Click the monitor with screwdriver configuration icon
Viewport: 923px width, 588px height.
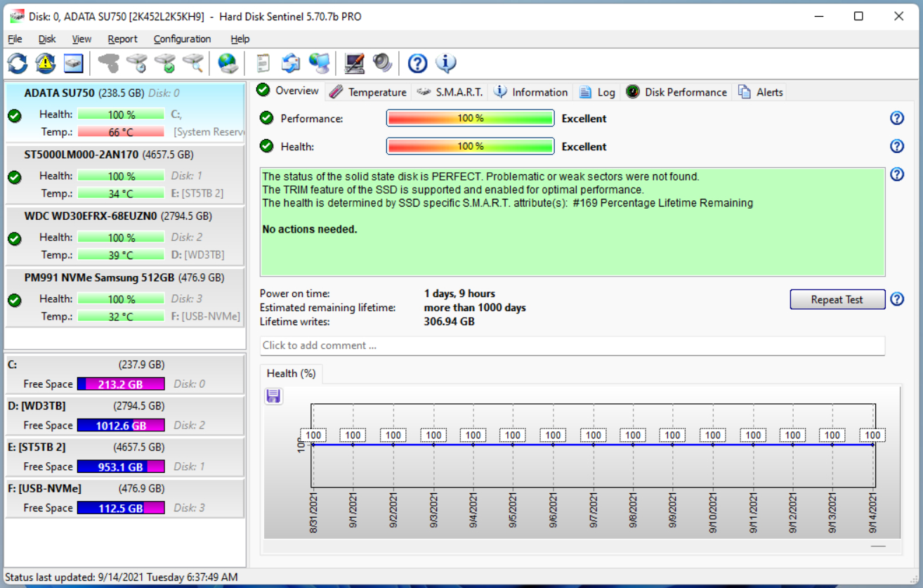click(x=355, y=63)
